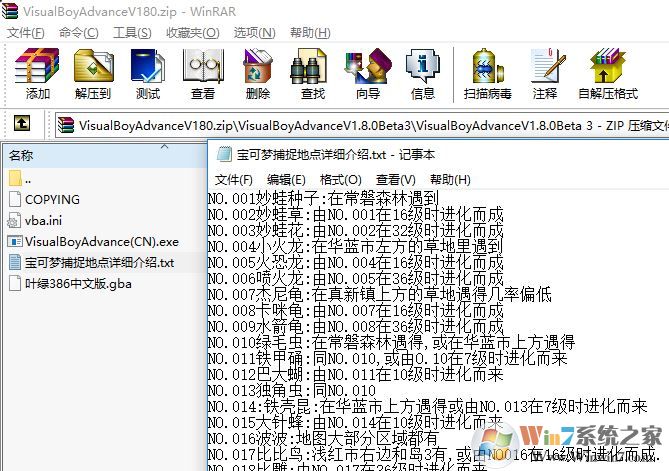
Task: Click the line NO.011铁甲蛹 in Notepad
Action: (388, 358)
